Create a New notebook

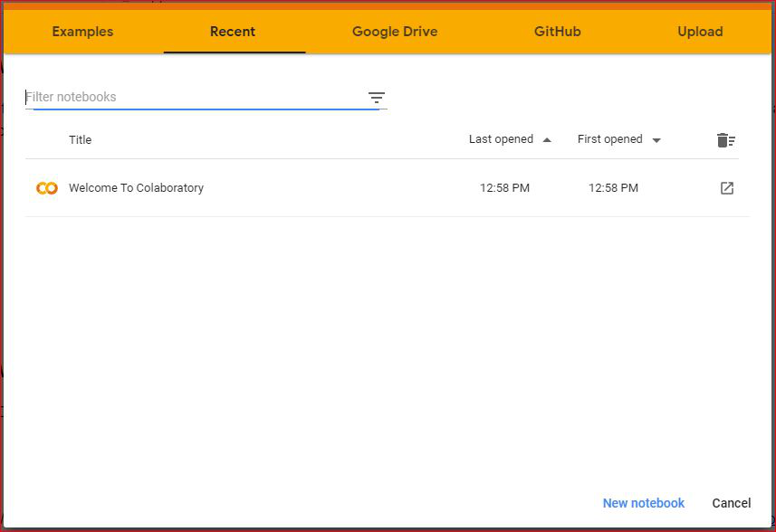pyautogui.click(x=644, y=503)
